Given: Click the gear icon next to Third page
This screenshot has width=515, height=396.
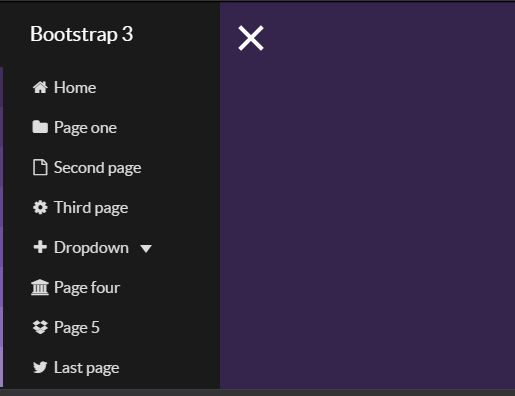Looking at the screenshot, I should point(40,207).
